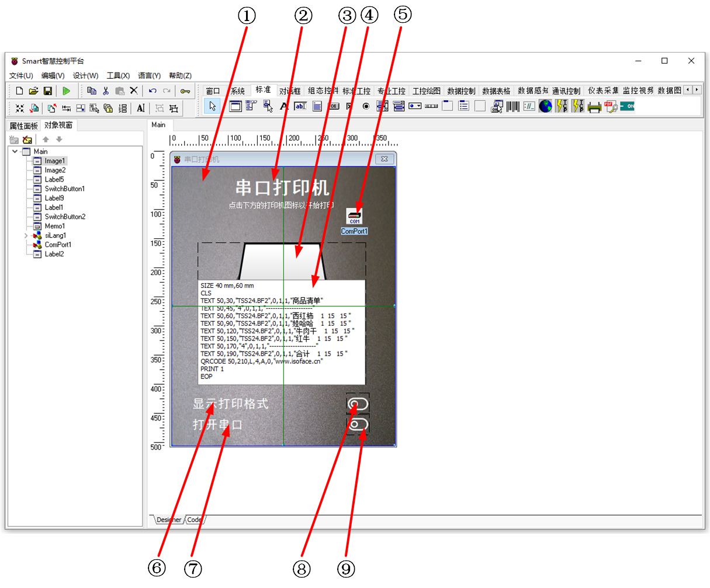The height and width of the screenshot is (588, 710).
Task: Open the 数据控制 component tab
Action: [461, 91]
